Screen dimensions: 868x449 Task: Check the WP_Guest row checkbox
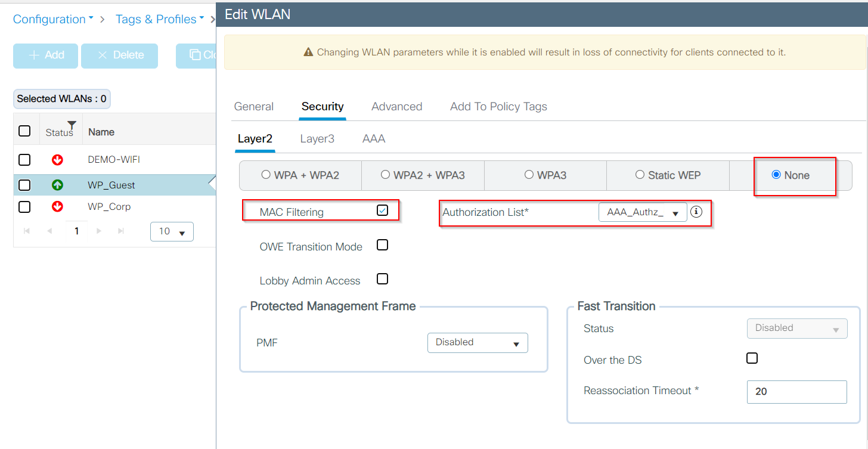coord(24,185)
